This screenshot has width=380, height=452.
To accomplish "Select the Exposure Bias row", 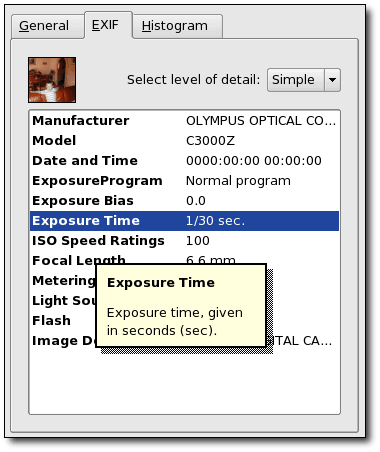I will (184, 201).
